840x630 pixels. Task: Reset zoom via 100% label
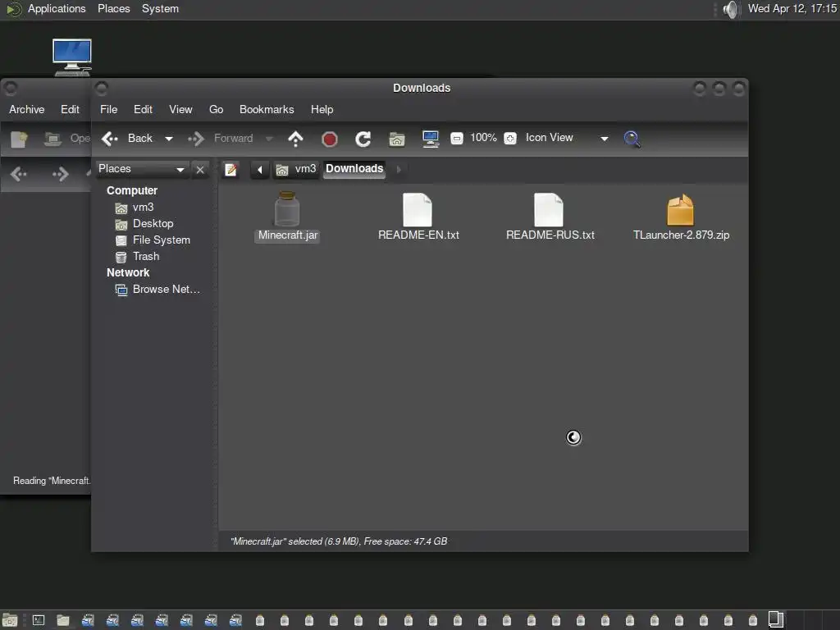[483, 138]
